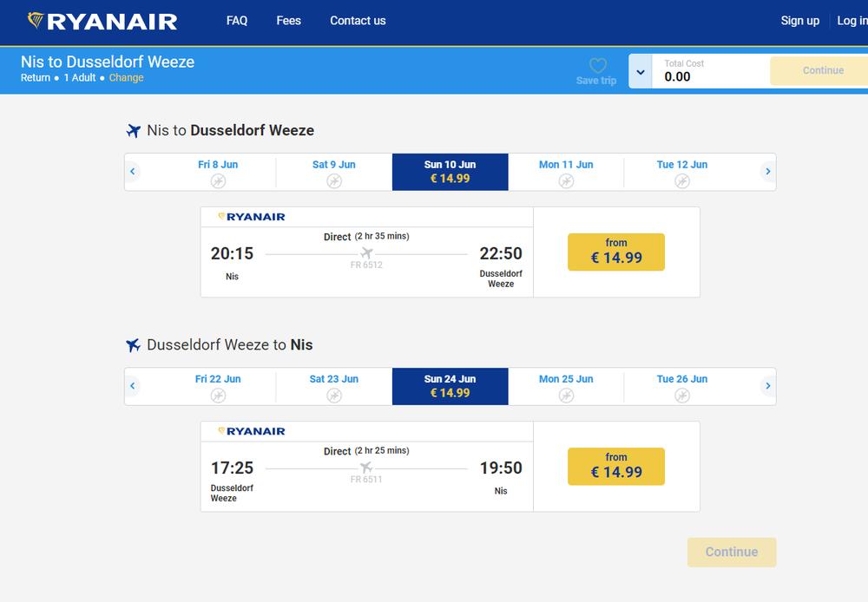Image resolution: width=868 pixels, height=602 pixels.
Task: Click no-flight icon under Sat 23 Jun
Action: (x=334, y=395)
